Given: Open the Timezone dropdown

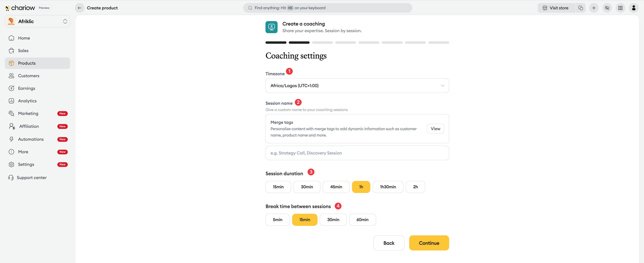Looking at the screenshot, I should [x=357, y=86].
